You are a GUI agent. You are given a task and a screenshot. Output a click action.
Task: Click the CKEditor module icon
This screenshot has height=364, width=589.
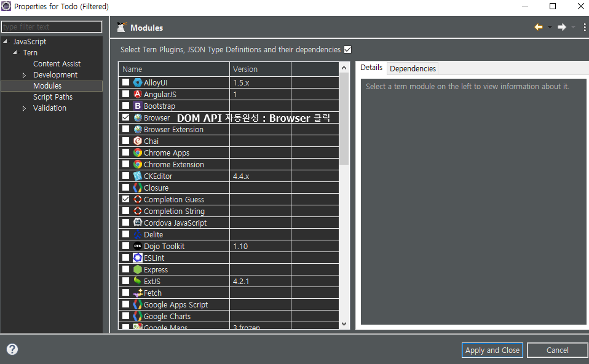(138, 176)
